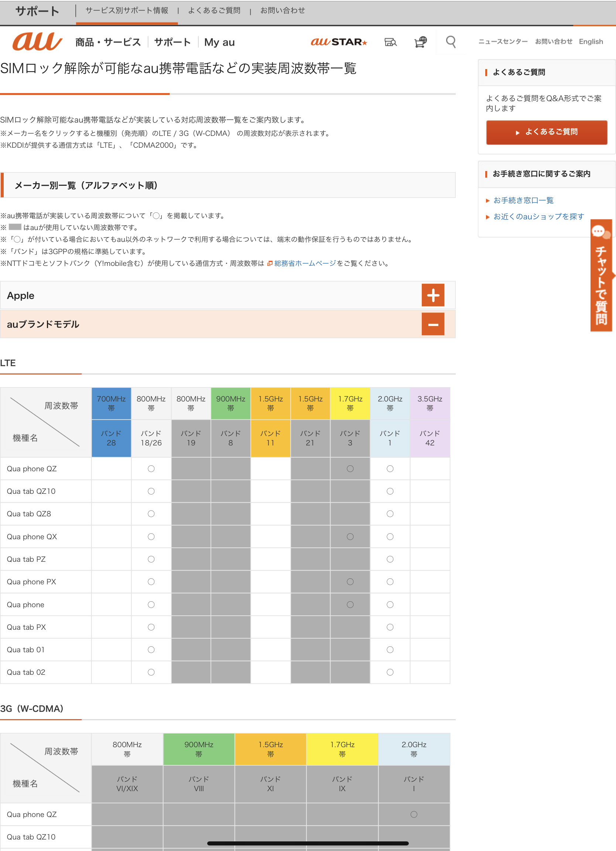Open お手続き窓口一覧 link
This screenshot has height=851, width=616.
click(x=523, y=200)
